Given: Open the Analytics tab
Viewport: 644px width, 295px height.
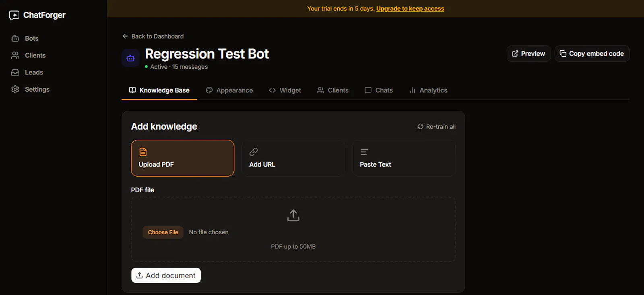Looking at the screenshot, I should tap(428, 90).
